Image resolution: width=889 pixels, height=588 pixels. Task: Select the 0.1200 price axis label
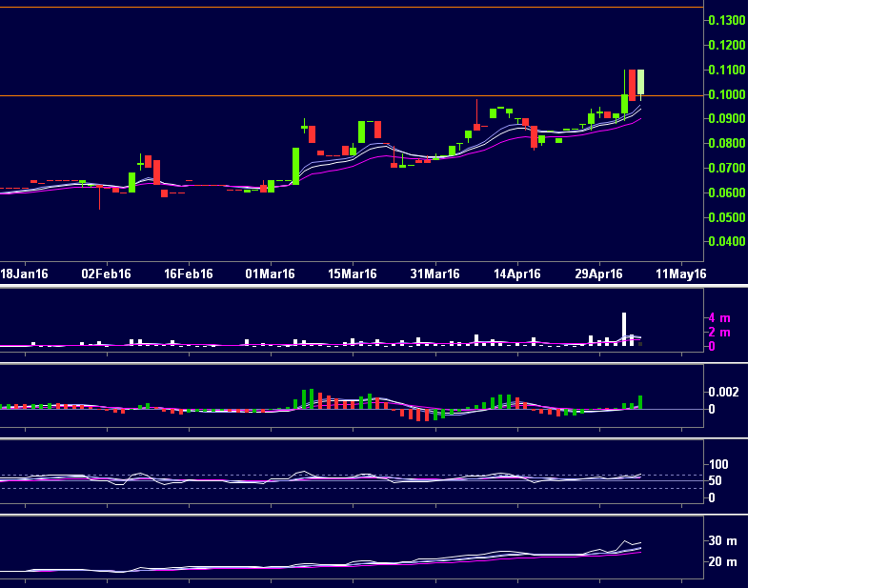pyautogui.click(x=727, y=45)
